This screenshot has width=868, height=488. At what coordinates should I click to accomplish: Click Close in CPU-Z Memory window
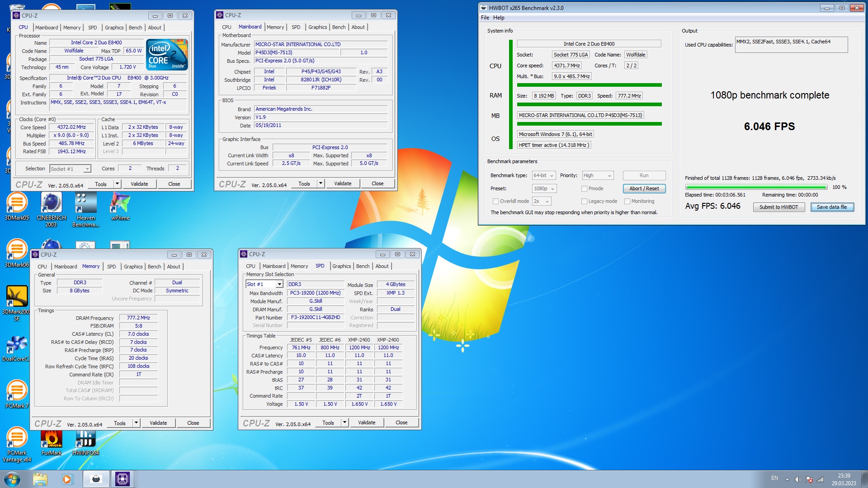[x=193, y=423]
